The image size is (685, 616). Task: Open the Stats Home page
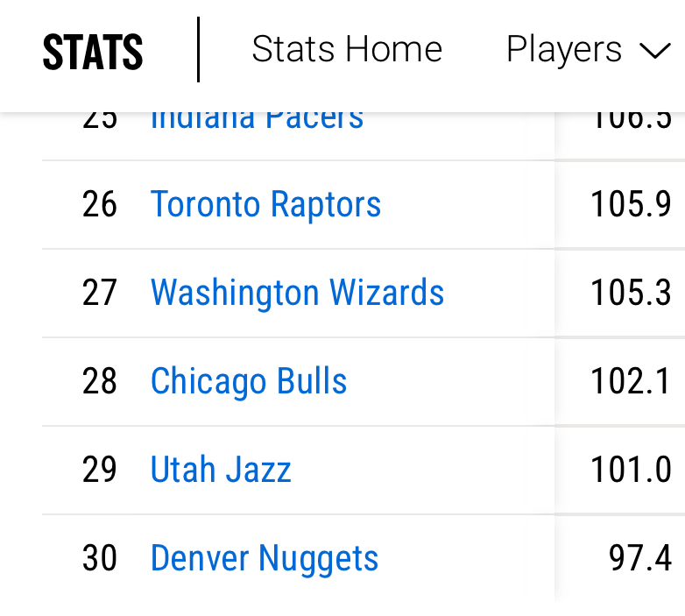347,50
